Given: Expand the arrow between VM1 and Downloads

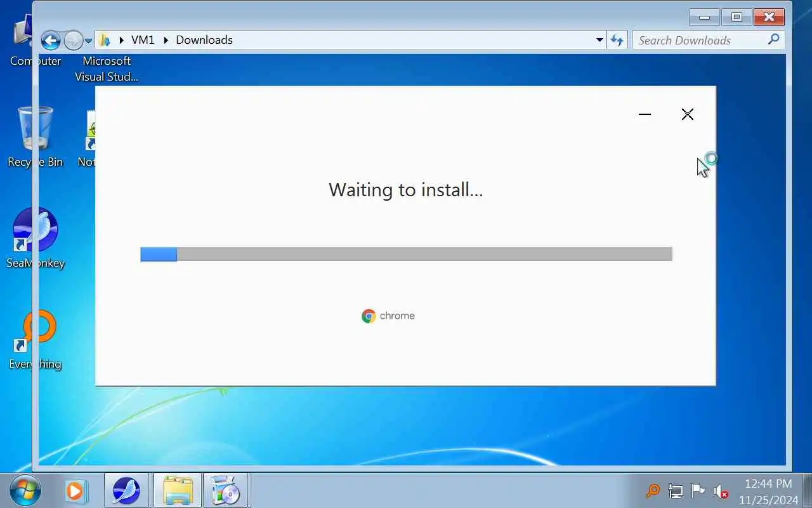Looking at the screenshot, I should (x=166, y=40).
